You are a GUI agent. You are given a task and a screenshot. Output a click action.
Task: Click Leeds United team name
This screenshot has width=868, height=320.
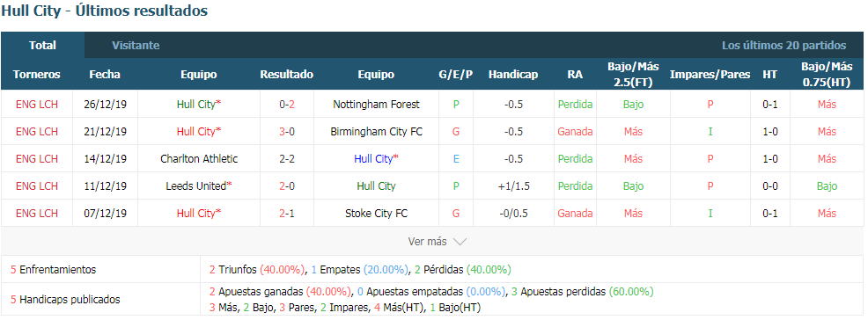point(196,185)
